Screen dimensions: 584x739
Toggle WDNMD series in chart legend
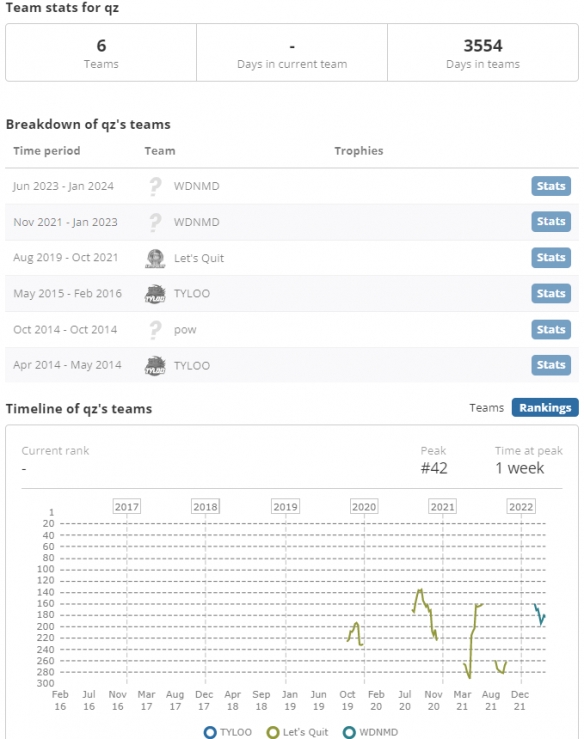coord(370,732)
